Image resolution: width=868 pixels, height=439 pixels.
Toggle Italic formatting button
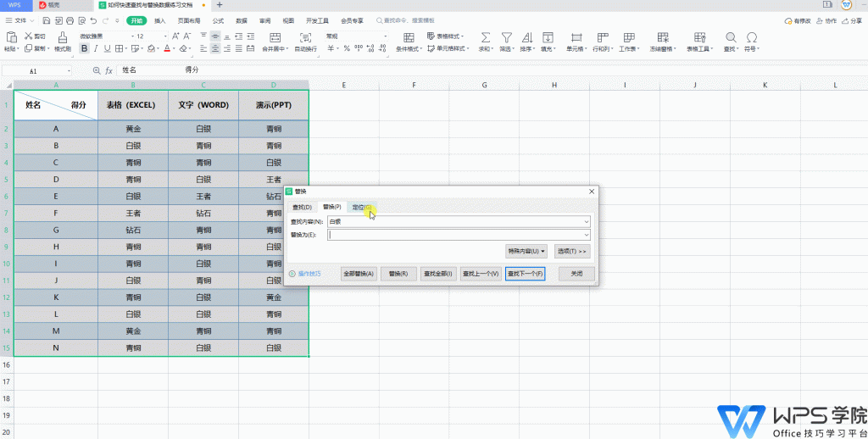coord(96,48)
